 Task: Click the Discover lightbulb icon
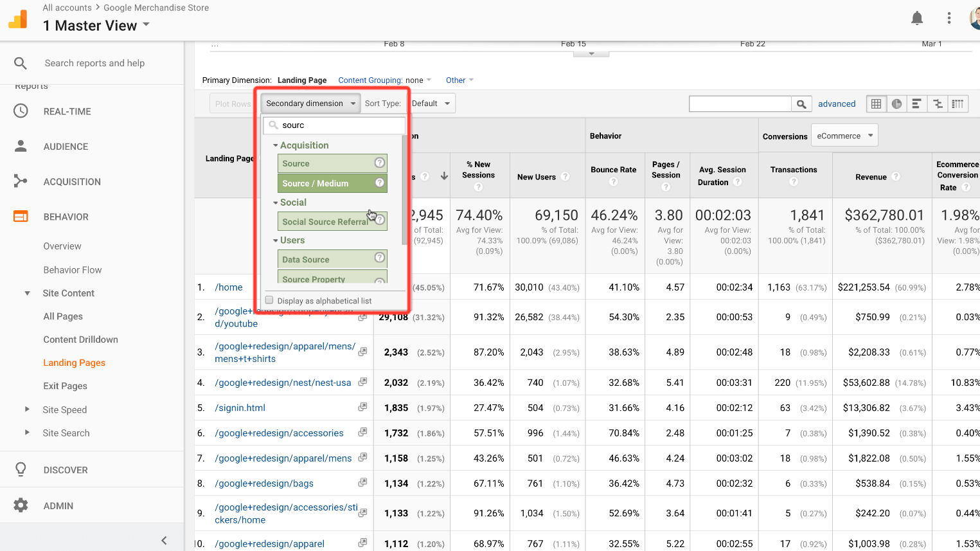pyautogui.click(x=21, y=470)
